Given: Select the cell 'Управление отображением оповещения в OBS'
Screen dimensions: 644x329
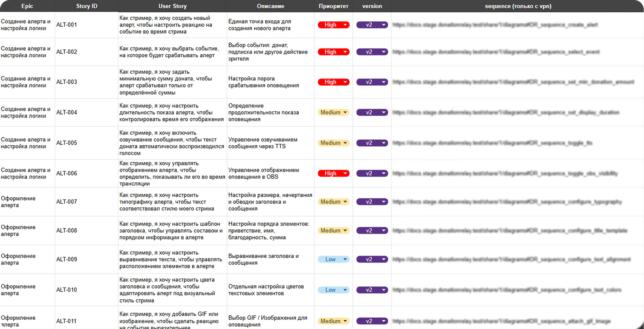Looking at the screenshot, I should 270,174.
